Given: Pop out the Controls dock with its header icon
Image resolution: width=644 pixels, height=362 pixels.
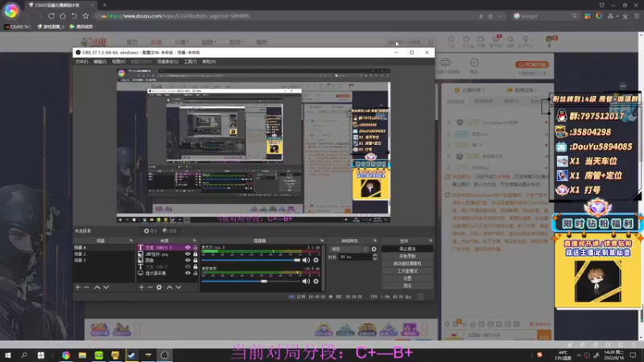Looking at the screenshot, I should (431, 241).
